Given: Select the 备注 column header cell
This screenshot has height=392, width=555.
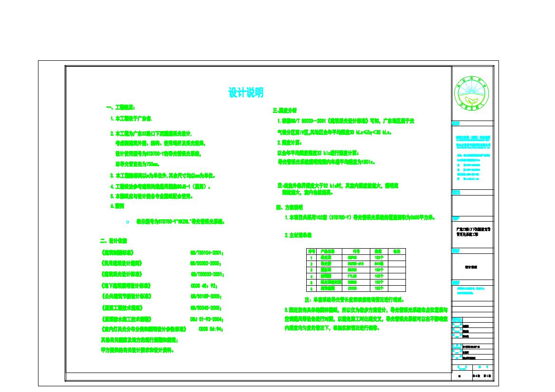Looking at the screenshot, I should [x=397, y=251].
